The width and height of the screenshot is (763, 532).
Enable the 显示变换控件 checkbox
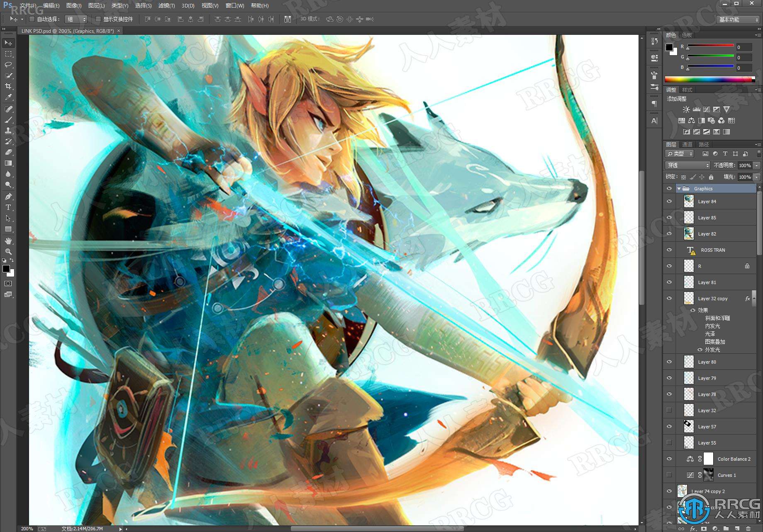click(98, 19)
